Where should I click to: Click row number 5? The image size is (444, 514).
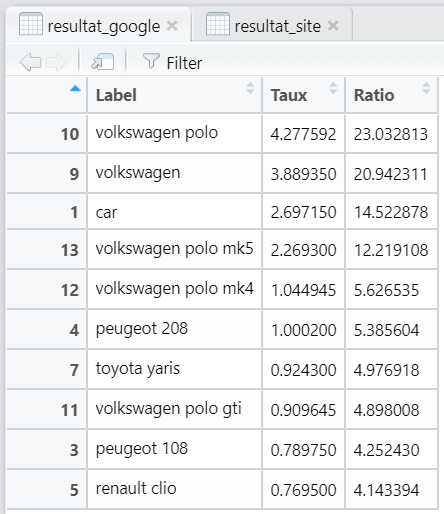point(74,490)
